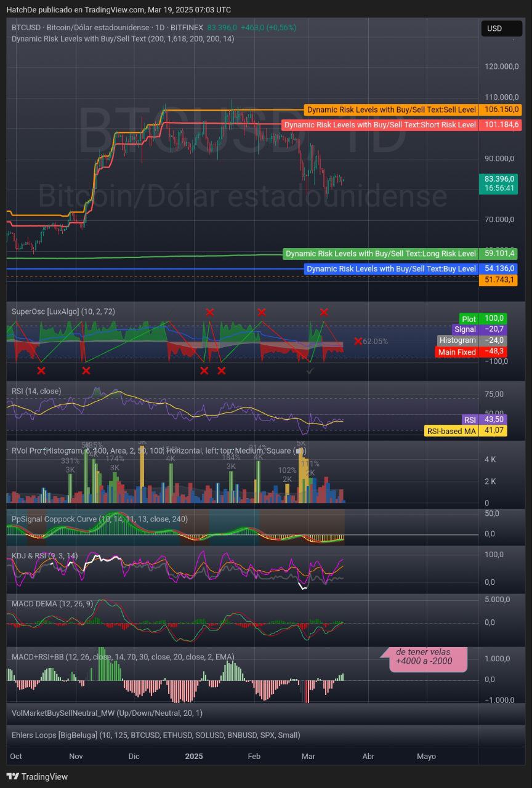Click the red X marker beside 62.05%

click(358, 341)
